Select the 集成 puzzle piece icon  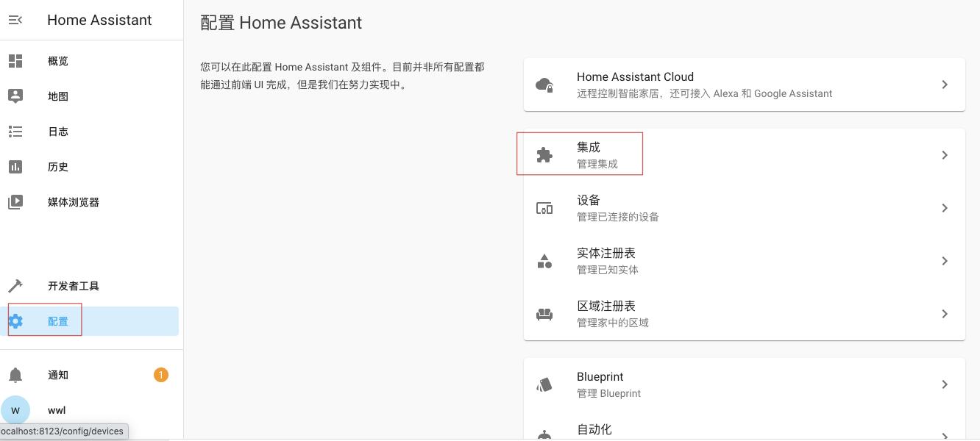tap(544, 154)
